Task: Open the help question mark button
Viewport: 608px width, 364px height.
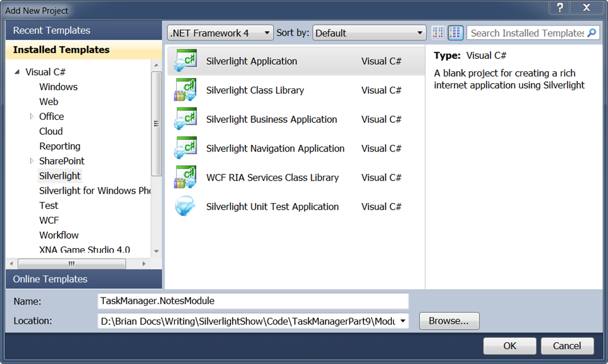Action: pyautogui.click(x=560, y=7)
